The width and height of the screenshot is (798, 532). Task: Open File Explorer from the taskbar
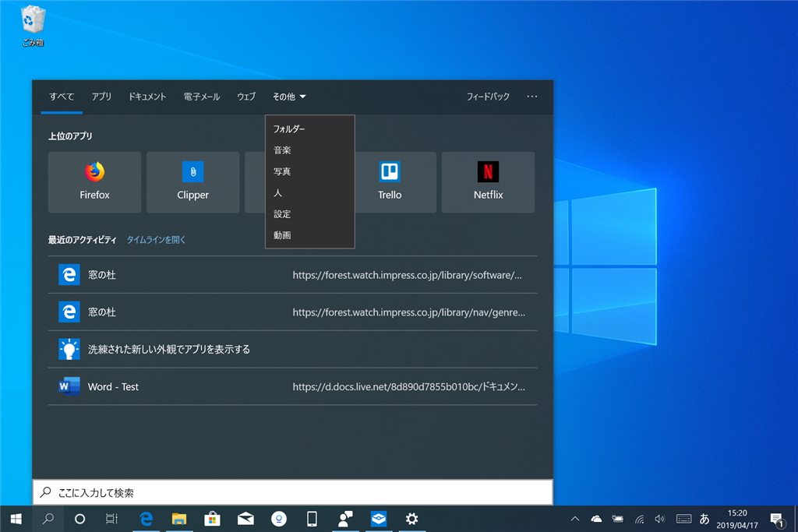pyautogui.click(x=179, y=519)
